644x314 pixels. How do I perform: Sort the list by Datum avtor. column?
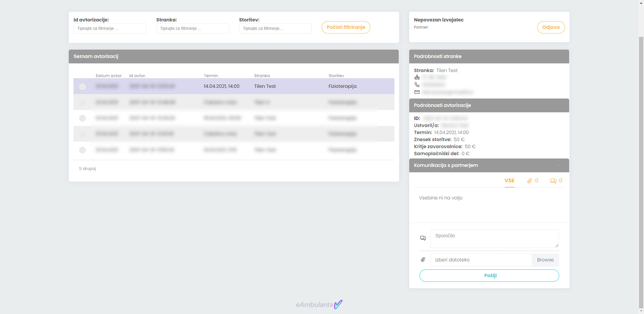click(x=109, y=76)
